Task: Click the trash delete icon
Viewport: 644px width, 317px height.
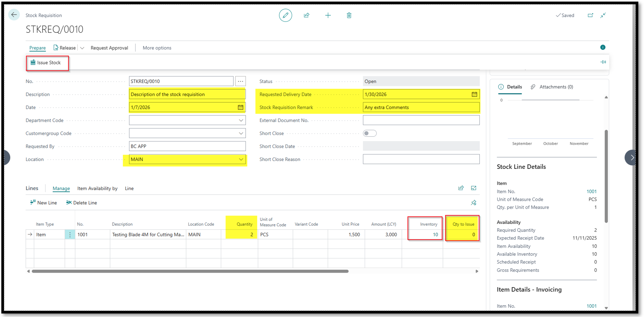Action: pyautogui.click(x=349, y=15)
